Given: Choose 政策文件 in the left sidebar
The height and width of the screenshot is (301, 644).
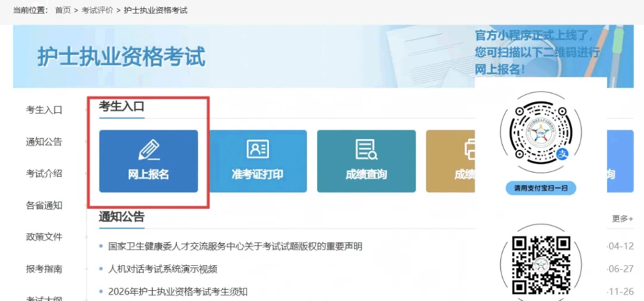Looking at the screenshot, I should (44, 237).
